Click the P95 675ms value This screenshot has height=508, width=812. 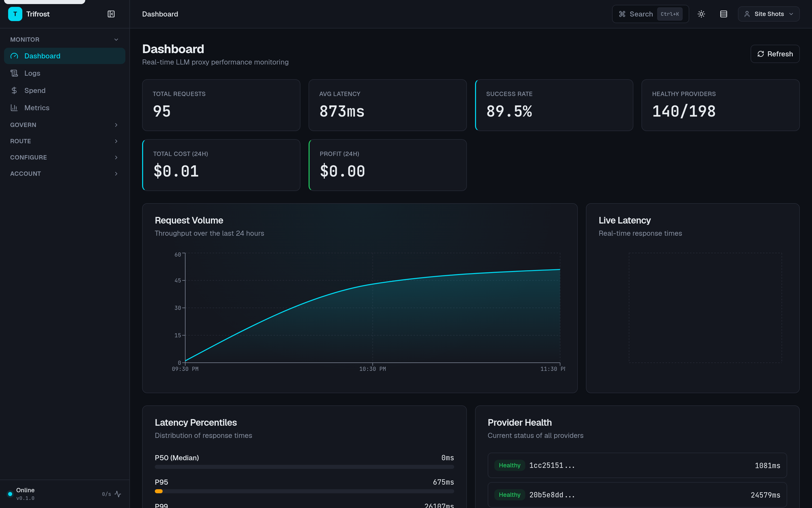pos(443,482)
